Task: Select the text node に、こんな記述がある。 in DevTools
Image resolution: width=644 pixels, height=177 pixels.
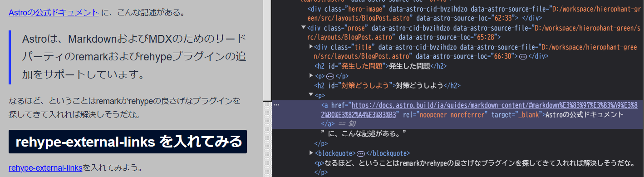Action: (x=363, y=133)
